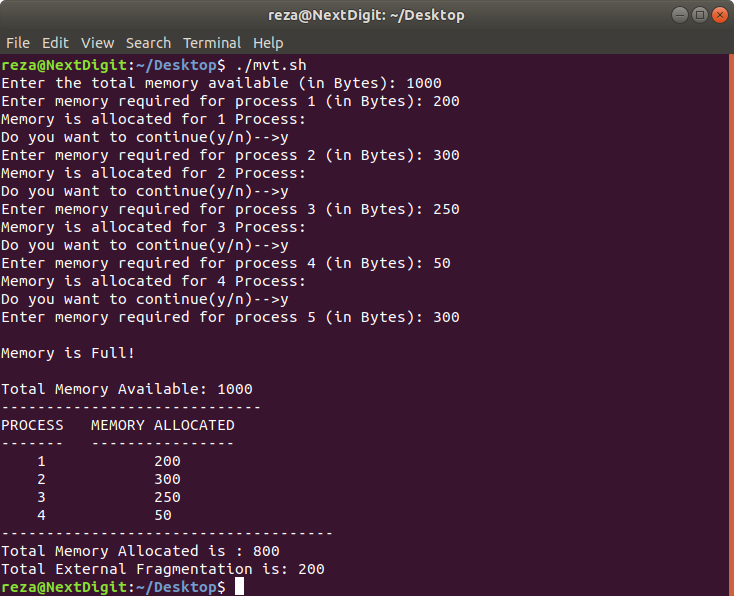This screenshot has height=596, width=734.
Task: Click the window title 'reza@NextDigit: ~/Desktop'
Action: (x=366, y=15)
